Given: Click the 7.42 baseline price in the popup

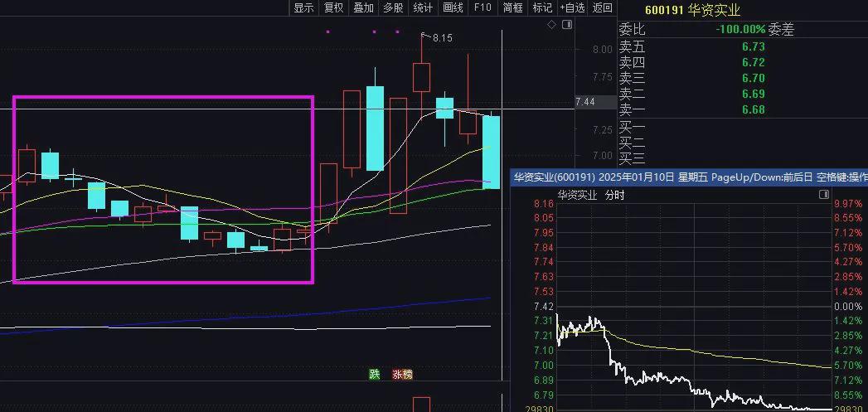Looking at the screenshot, I should [x=544, y=306].
